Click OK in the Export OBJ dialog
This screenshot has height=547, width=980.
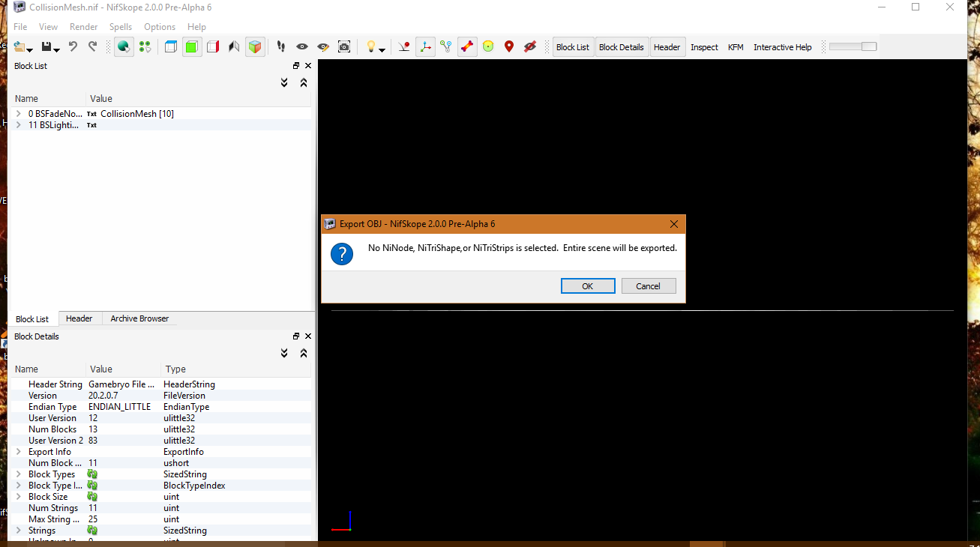click(x=588, y=285)
